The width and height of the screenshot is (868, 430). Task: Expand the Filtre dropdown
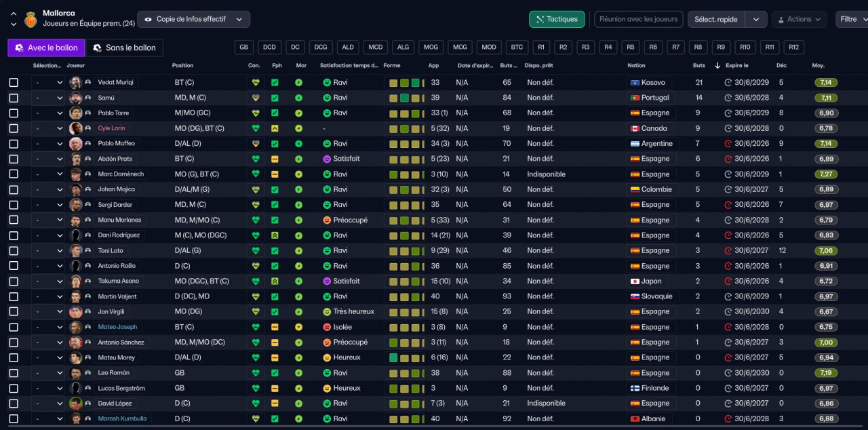[852, 19]
